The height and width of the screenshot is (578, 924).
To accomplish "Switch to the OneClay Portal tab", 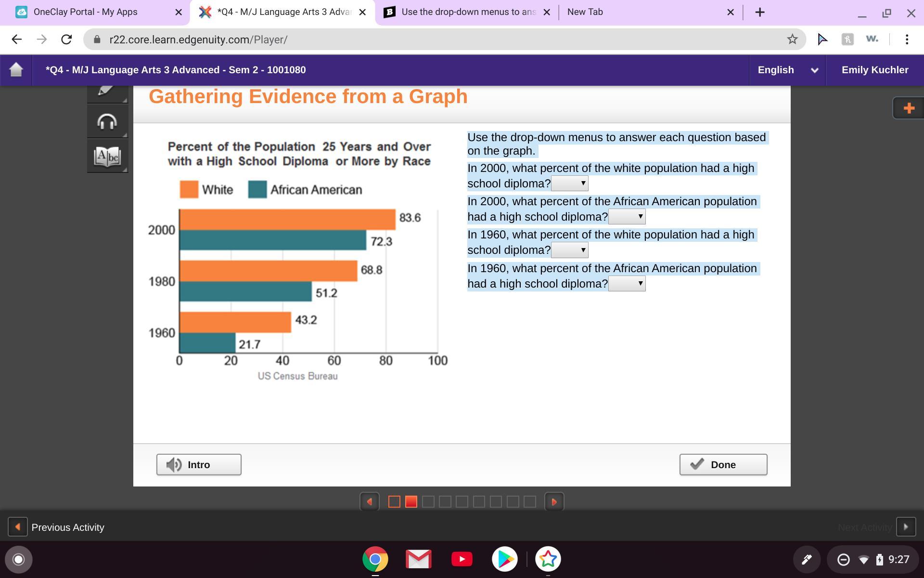I will pos(86,12).
